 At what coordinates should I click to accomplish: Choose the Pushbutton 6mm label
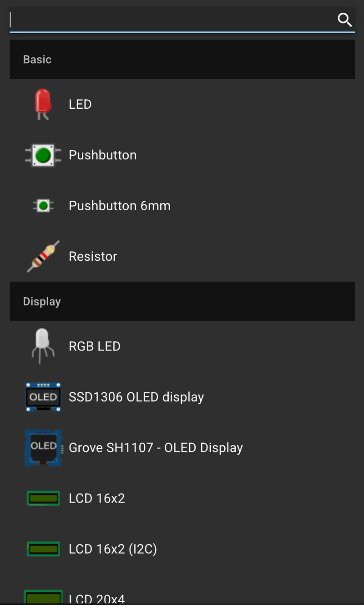[120, 206]
